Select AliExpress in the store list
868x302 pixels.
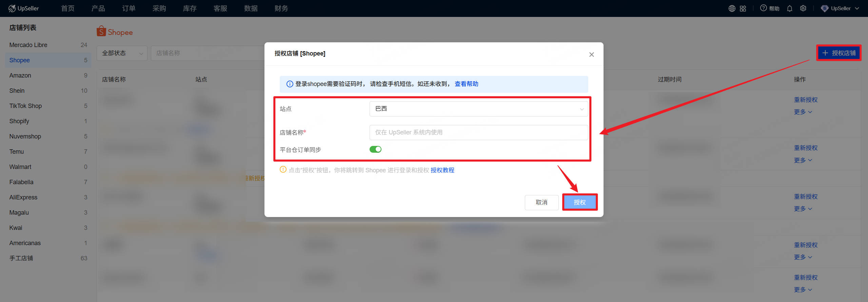tap(48, 197)
